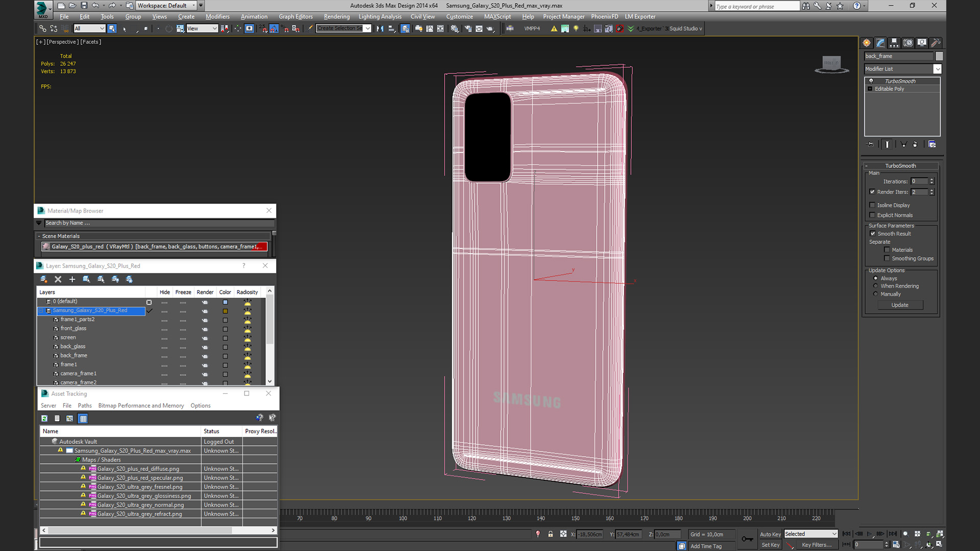This screenshot has height=551, width=980.
Task: Click the back_frame object color swatch
Action: pyautogui.click(x=939, y=56)
